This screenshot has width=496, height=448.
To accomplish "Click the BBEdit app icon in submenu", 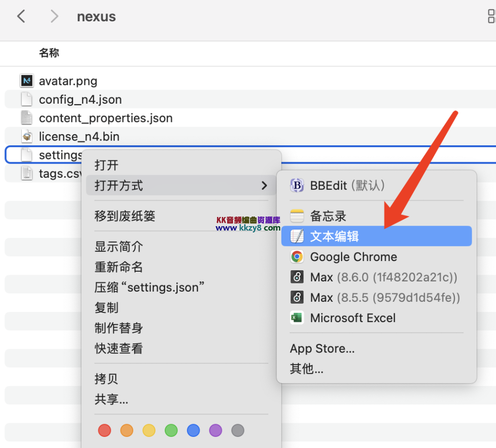I will [296, 185].
